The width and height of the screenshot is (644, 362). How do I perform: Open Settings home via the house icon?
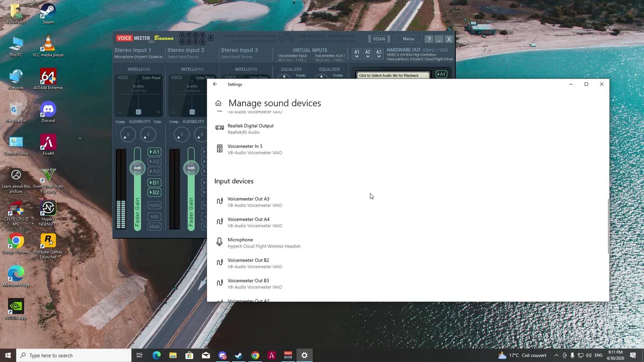pyautogui.click(x=218, y=103)
